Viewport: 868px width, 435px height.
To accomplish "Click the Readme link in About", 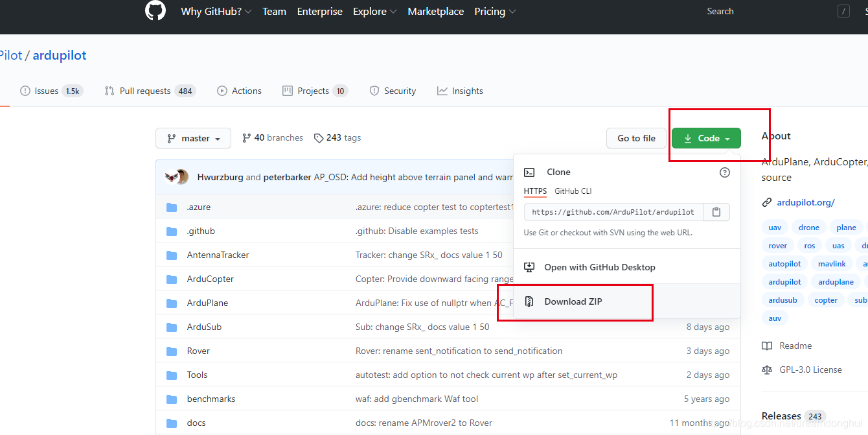I will coord(795,346).
